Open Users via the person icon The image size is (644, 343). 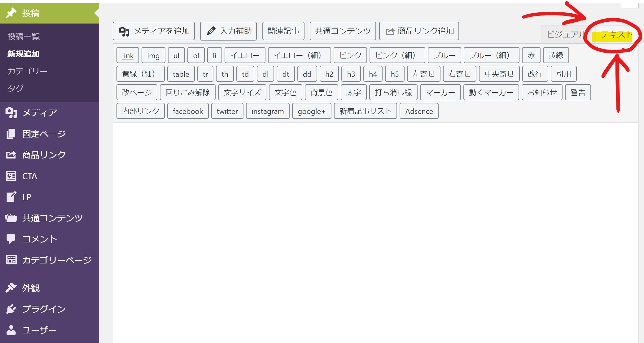[11, 330]
